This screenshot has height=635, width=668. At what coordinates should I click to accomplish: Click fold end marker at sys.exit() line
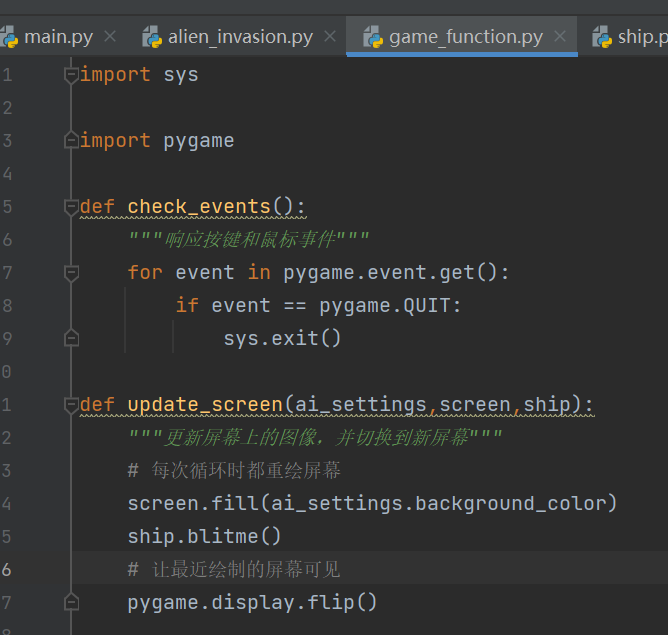point(71,339)
